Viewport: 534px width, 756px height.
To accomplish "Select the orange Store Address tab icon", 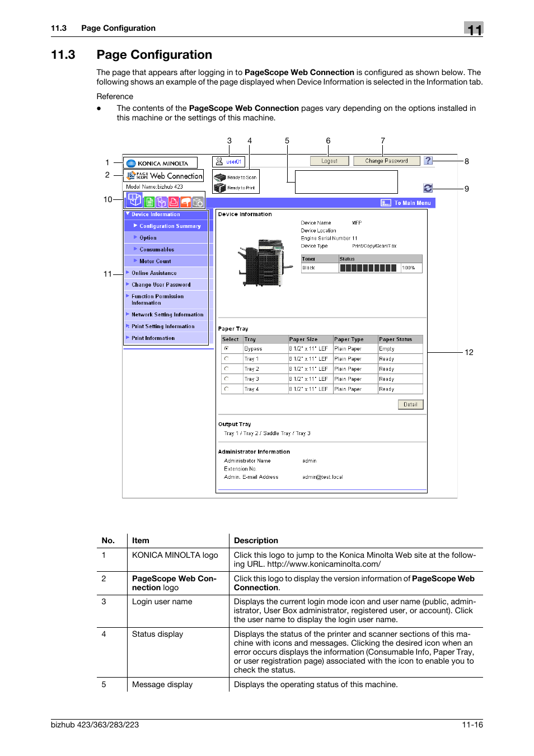I will pyautogui.click(x=185, y=202).
